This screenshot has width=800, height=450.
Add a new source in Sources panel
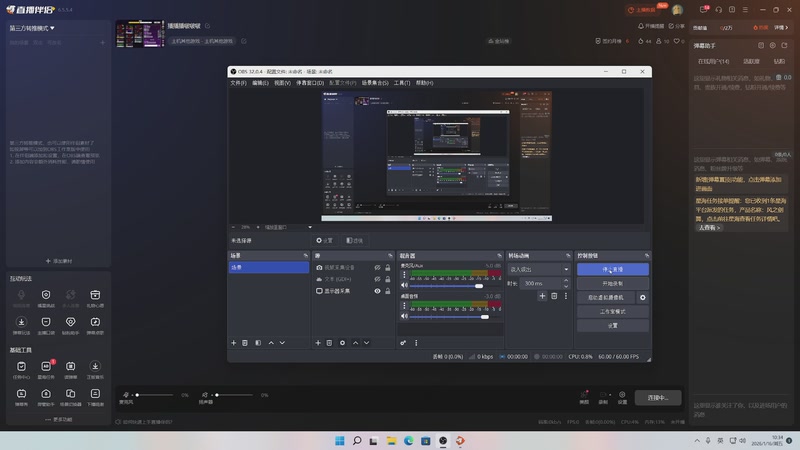pos(318,343)
